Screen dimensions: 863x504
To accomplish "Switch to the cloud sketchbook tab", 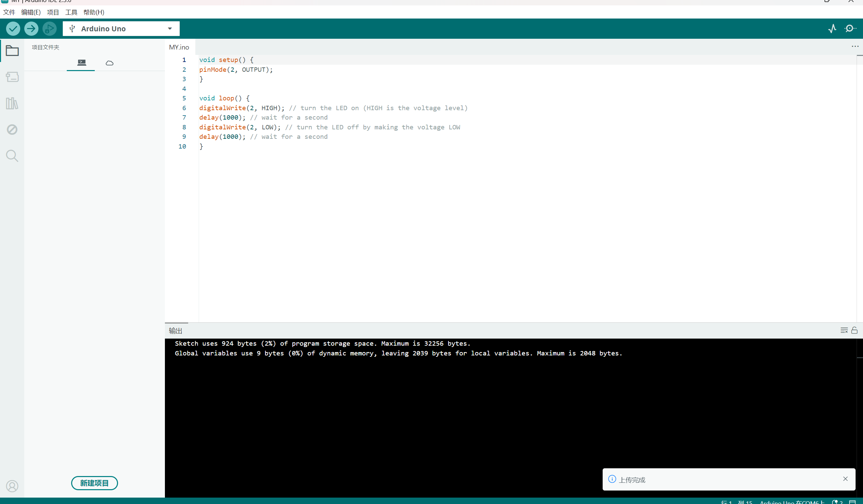I will point(110,63).
